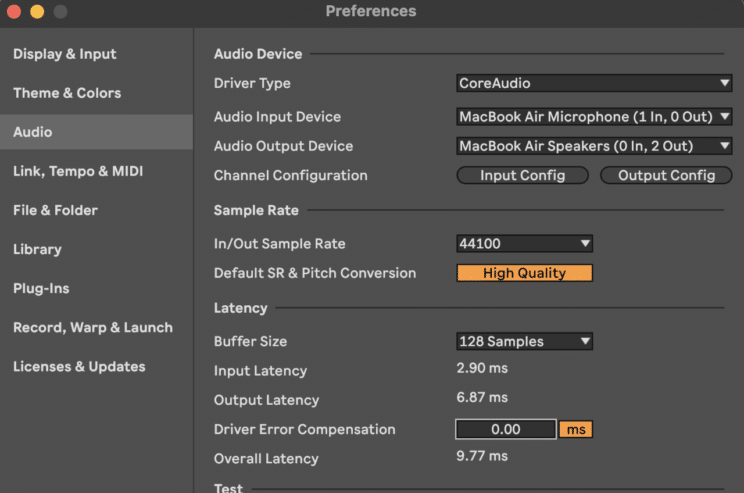This screenshot has width=744, height=493.
Task: Click the Driver Error Compensation label
Action: 304,429
